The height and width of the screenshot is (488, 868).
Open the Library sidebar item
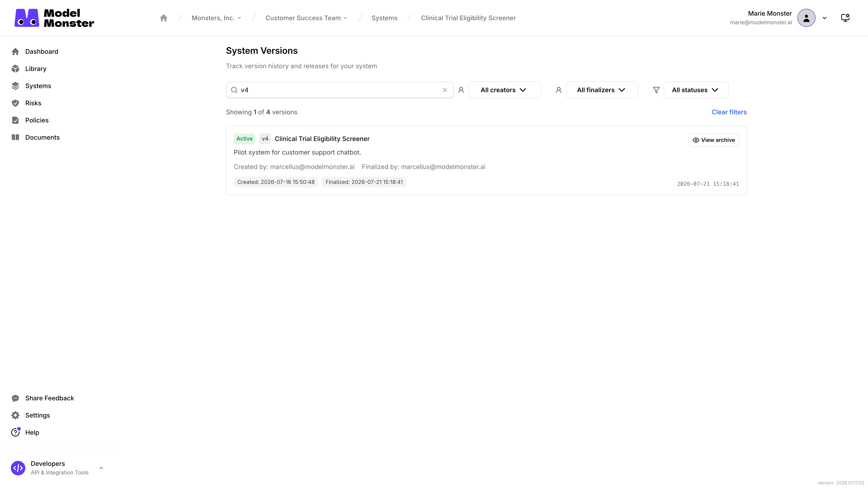pyautogui.click(x=36, y=69)
